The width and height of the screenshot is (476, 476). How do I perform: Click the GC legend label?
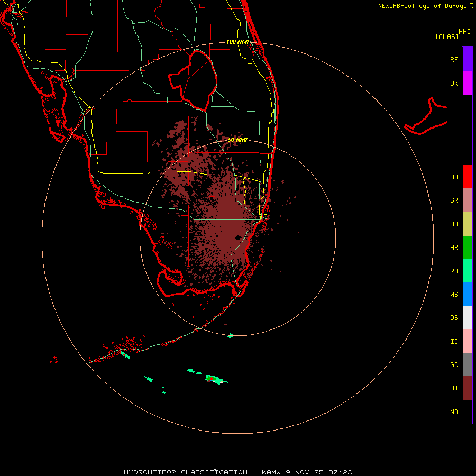pyautogui.click(x=454, y=365)
